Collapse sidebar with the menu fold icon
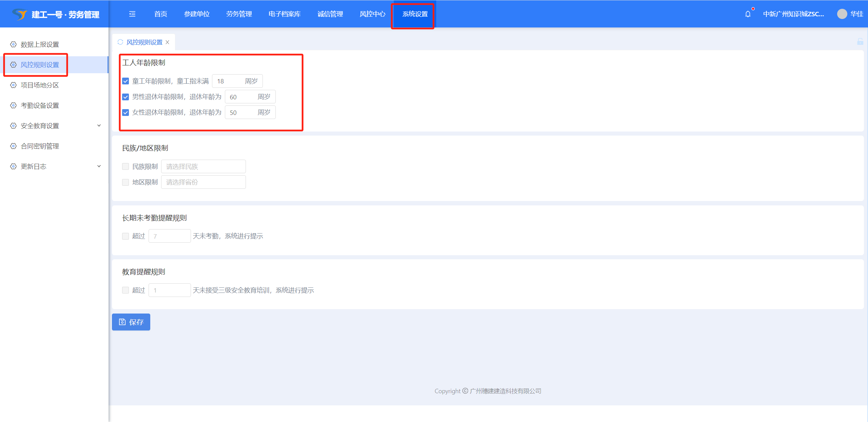The width and height of the screenshot is (868, 422). (132, 14)
